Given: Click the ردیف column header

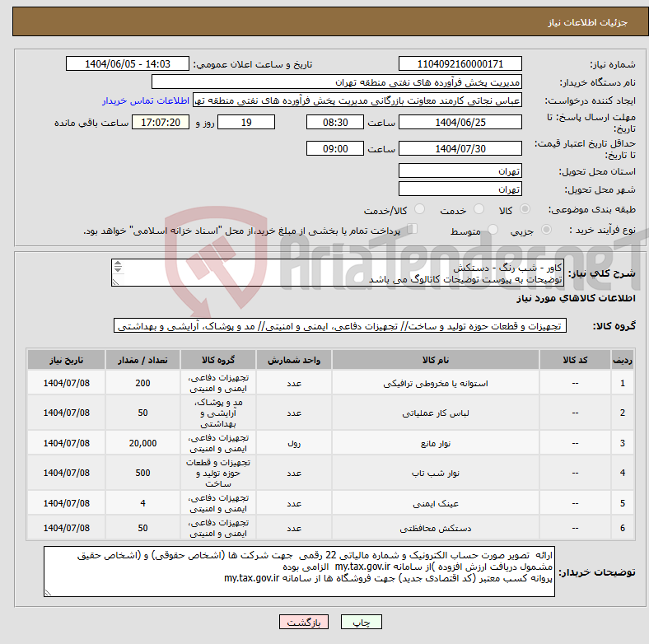Looking at the screenshot, I should (x=622, y=360).
